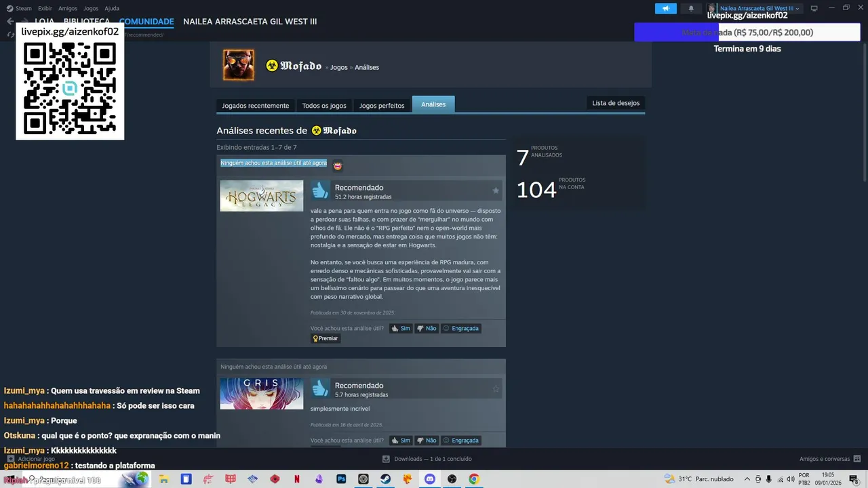Click the Jogos breadcrumb link

tap(339, 67)
